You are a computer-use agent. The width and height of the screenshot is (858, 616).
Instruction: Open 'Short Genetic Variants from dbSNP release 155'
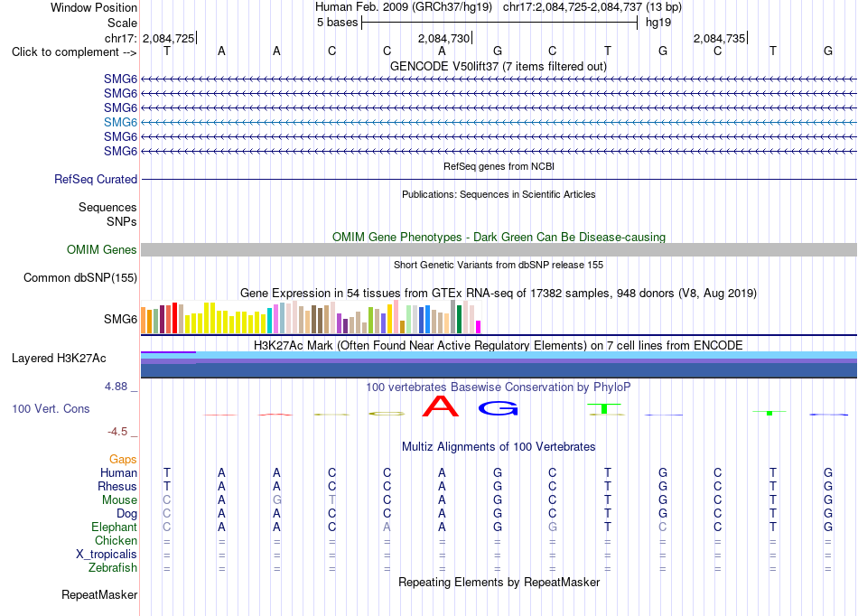coord(499,265)
